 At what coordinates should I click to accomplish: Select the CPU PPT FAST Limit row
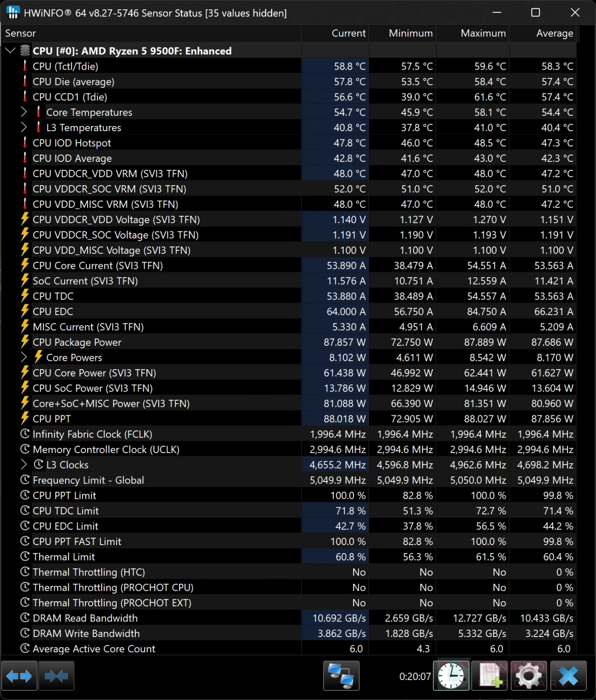(289, 541)
